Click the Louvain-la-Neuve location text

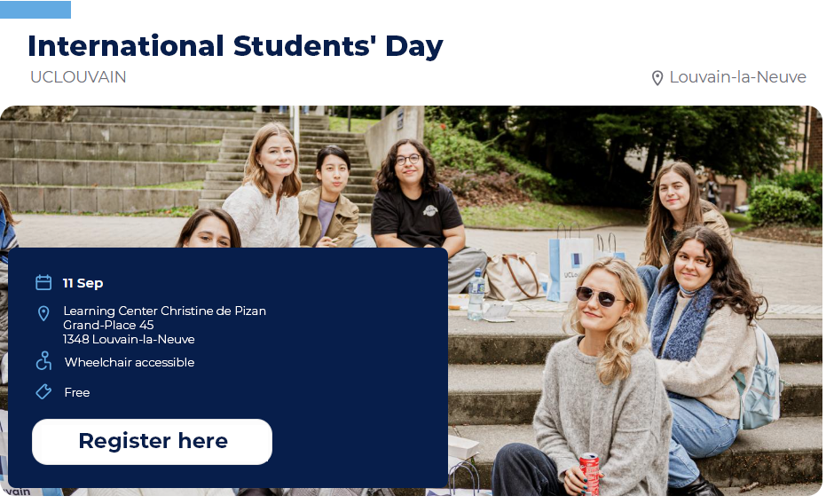737,77
